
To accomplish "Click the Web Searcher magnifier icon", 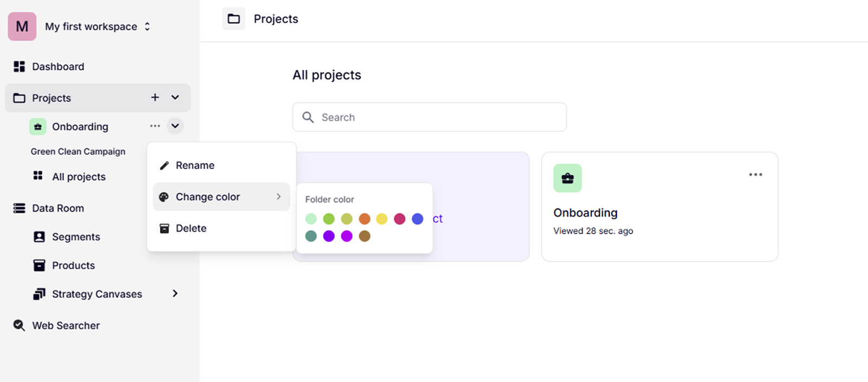I will click(x=19, y=326).
